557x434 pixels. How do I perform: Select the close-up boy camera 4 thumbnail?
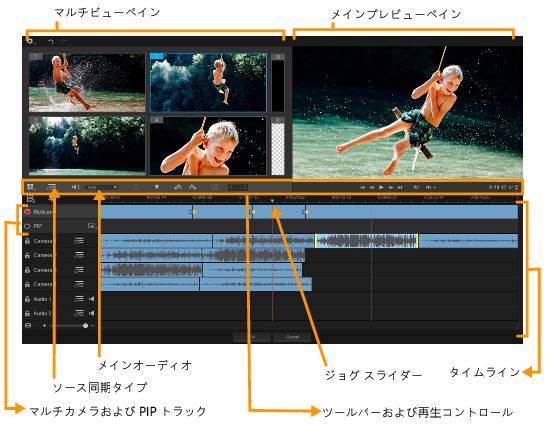coord(208,146)
